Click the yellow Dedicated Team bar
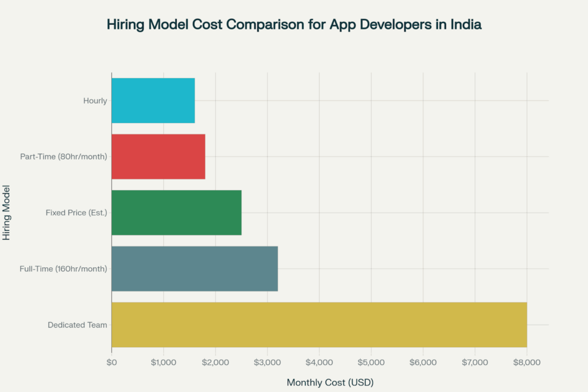 coord(319,325)
